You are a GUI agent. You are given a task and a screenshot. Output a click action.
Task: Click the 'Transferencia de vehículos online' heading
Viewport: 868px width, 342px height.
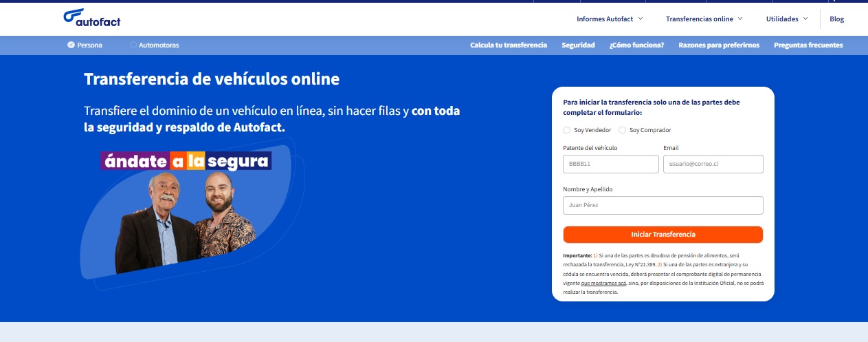pyautogui.click(x=212, y=79)
